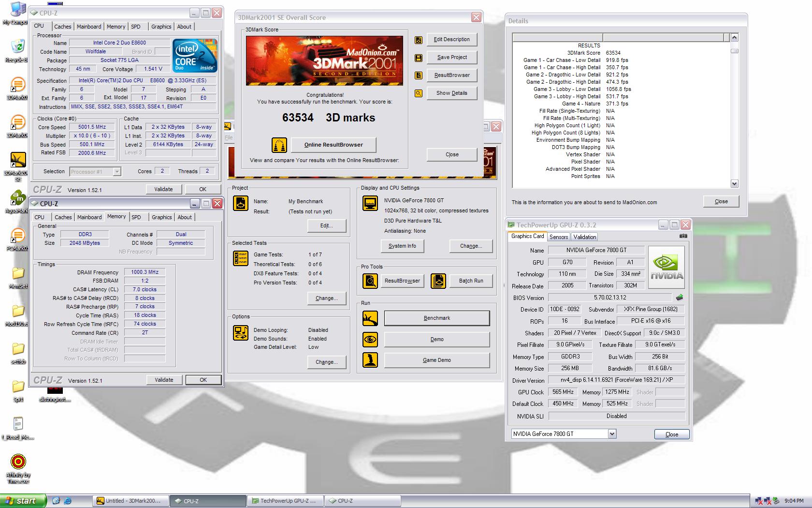
Task: Open the Mainboard tab in upper CPU-Z
Action: 89,27
